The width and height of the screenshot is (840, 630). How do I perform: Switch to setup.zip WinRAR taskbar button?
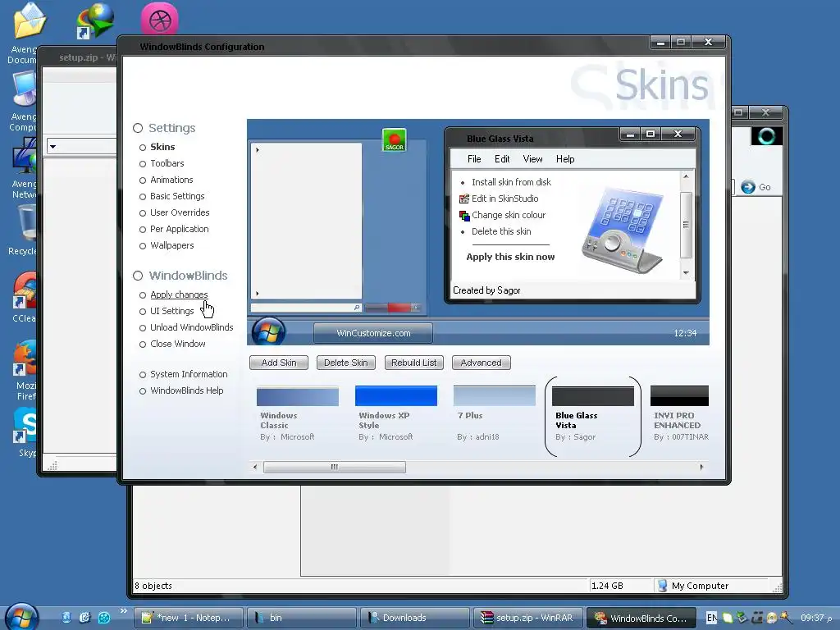coord(528,618)
